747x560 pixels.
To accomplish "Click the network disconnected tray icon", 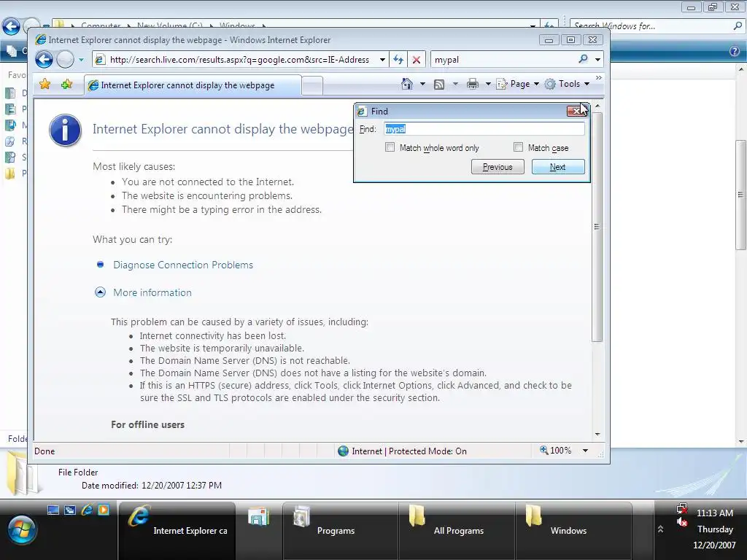I will click(682, 508).
